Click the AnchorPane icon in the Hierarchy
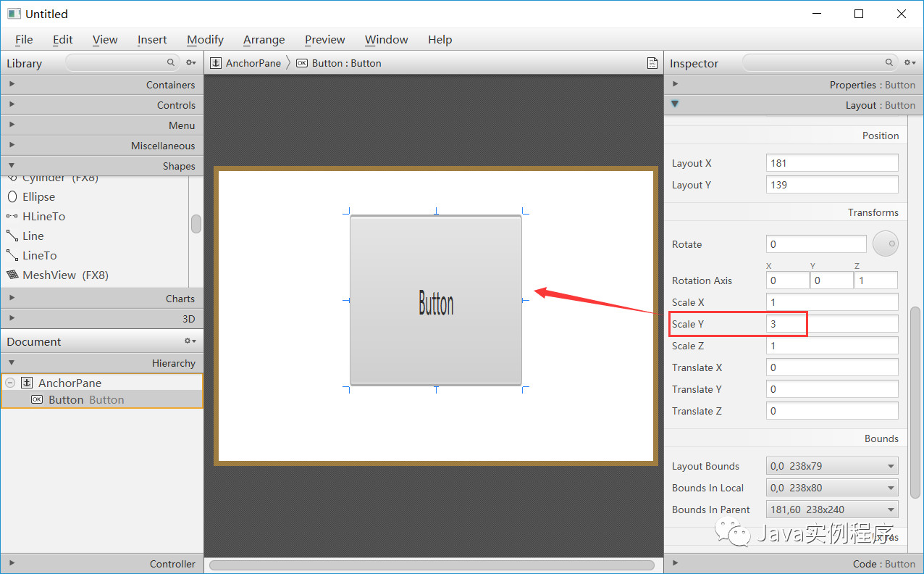Screen dimensions: 924x574 pyautogui.click(x=27, y=383)
